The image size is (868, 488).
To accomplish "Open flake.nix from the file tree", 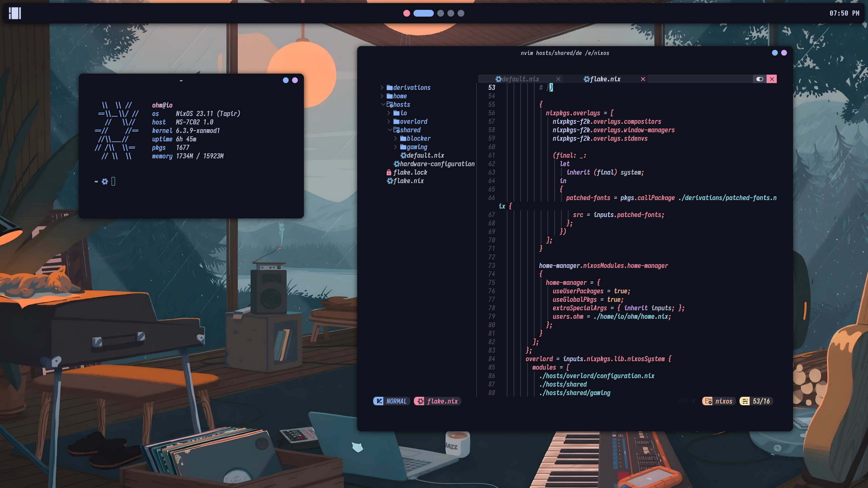I will tap(408, 181).
